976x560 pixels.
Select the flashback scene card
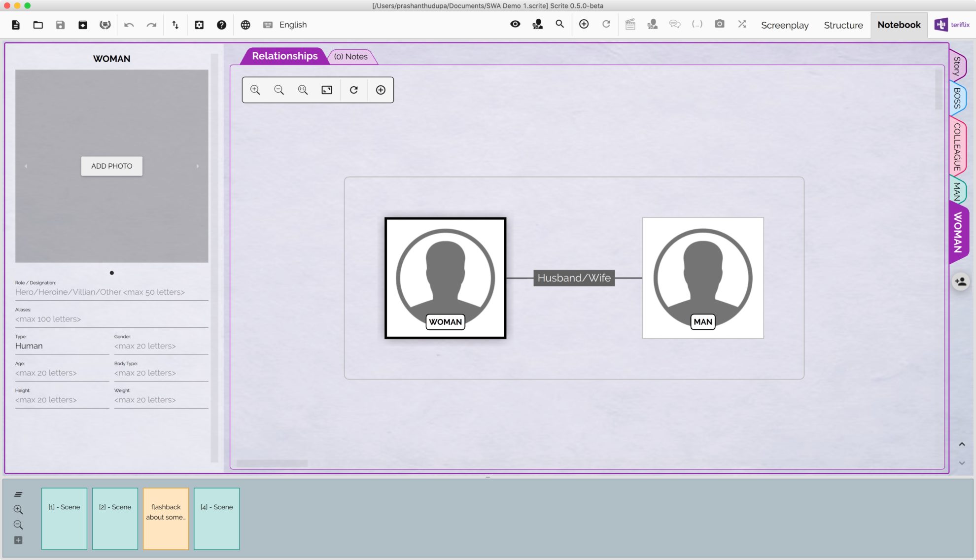point(166,519)
